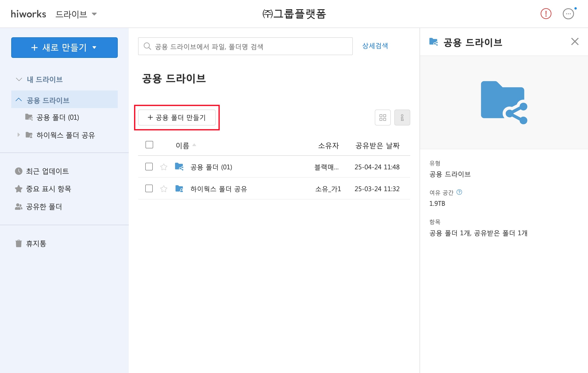Expand 하이웍스 폴더 공유 tree arrow
The width and height of the screenshot is (588, 373).
pos(18,135)
